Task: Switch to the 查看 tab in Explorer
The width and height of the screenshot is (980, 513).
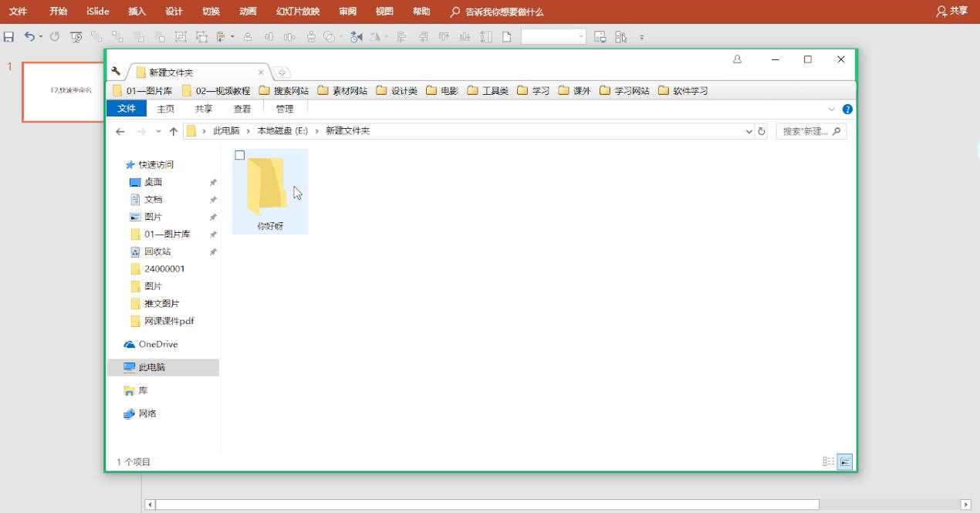Action: click(242, 108)
